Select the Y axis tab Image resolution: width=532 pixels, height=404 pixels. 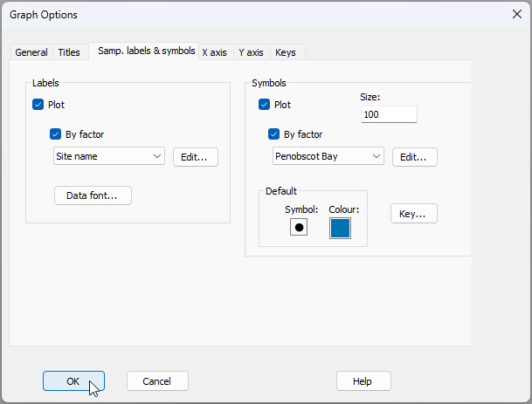pos(251,52)
